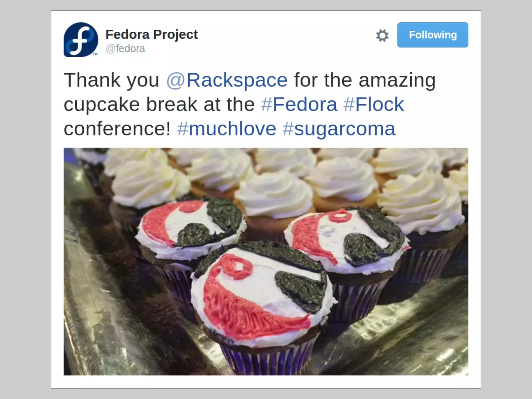Toggle the blue Following button
The height and width of the screenshot is (399, 532).
433,35
